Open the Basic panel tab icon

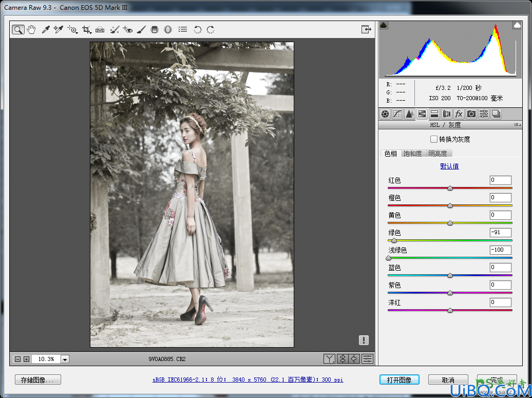tap(385, 114)
